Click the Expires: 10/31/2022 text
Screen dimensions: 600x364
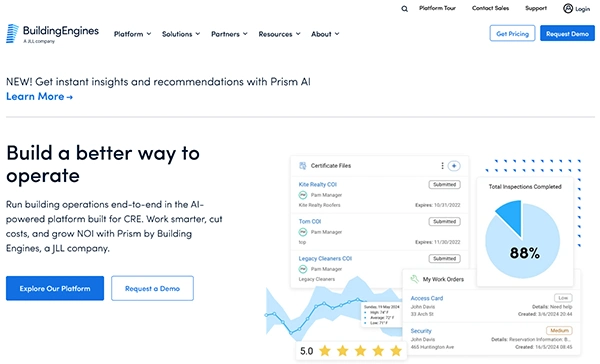pos(438,205)
